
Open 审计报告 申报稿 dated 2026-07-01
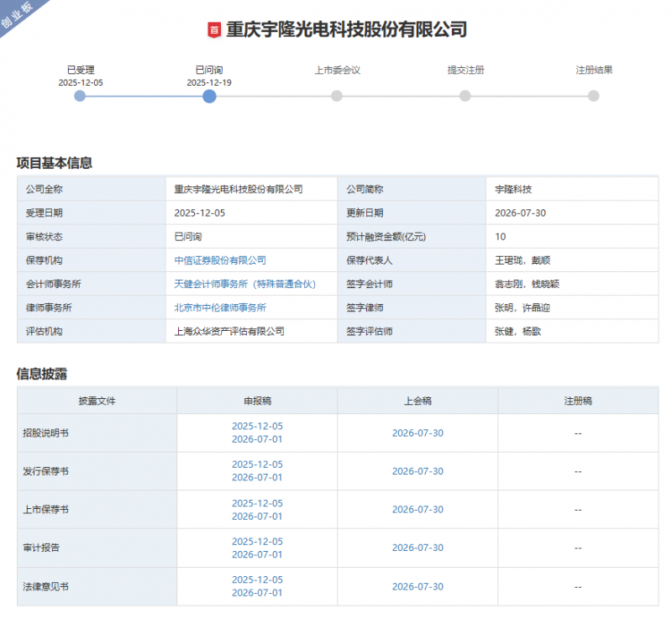[257, 554]
